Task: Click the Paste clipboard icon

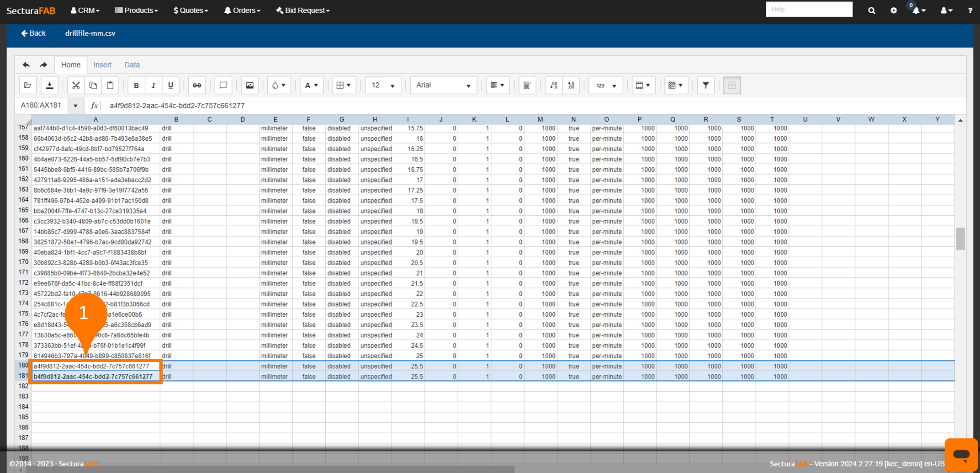Action: click(110, 85)
